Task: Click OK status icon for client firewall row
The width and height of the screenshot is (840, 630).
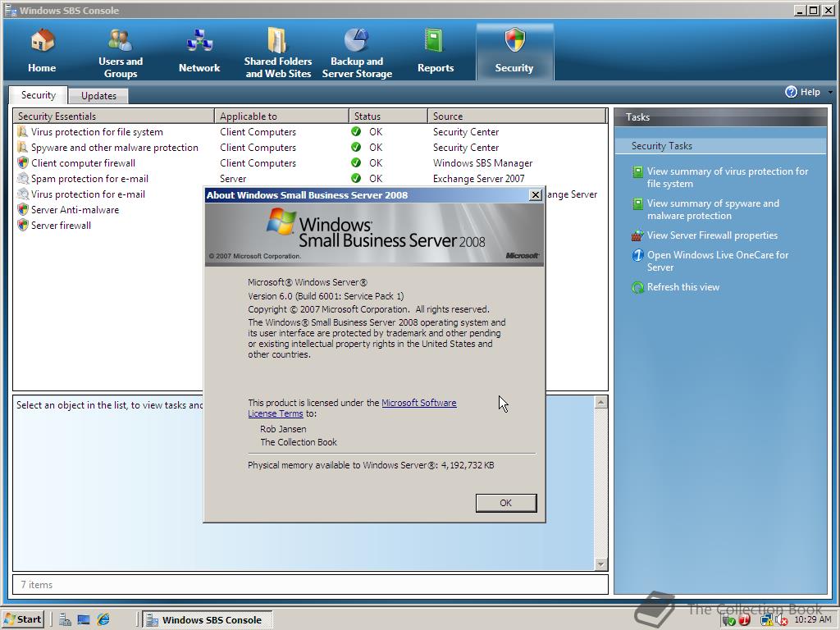Action: (x=356, y=163)
